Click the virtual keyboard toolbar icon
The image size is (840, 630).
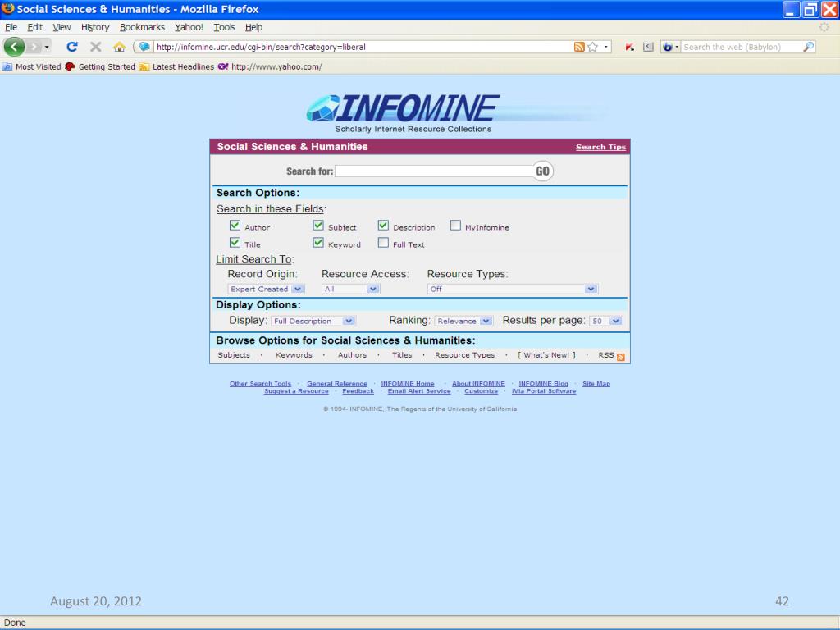648,47
